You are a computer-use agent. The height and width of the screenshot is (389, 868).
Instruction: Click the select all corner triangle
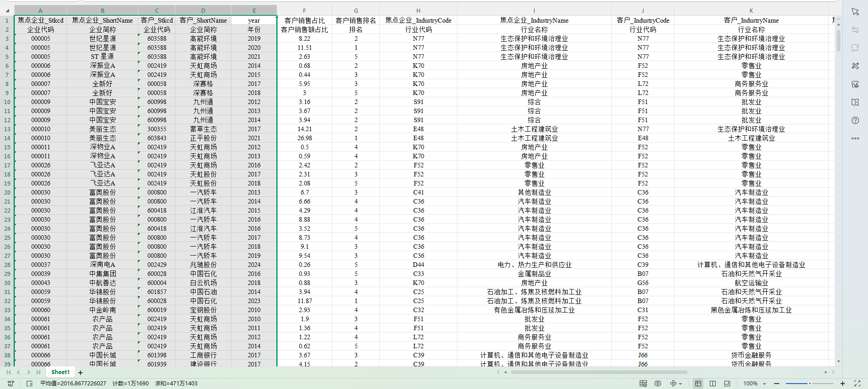pyautogui.click(x=7, y=10)
